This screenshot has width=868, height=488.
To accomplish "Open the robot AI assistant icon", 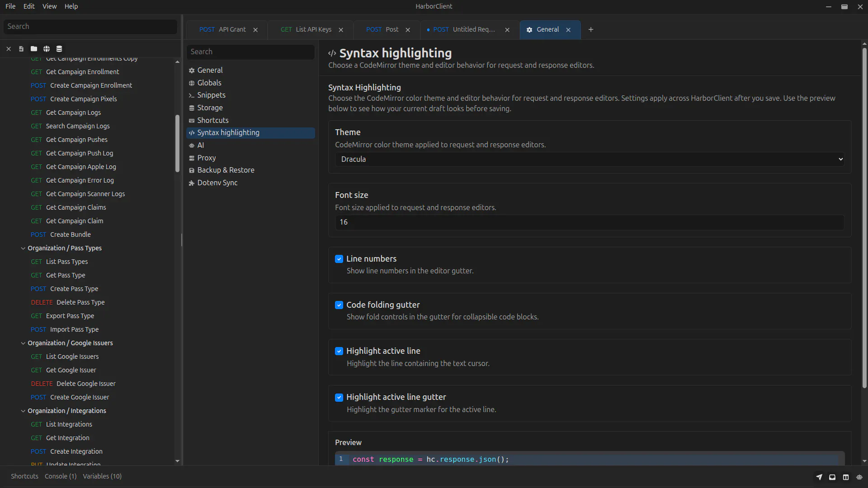I will [x=859, y=477].
